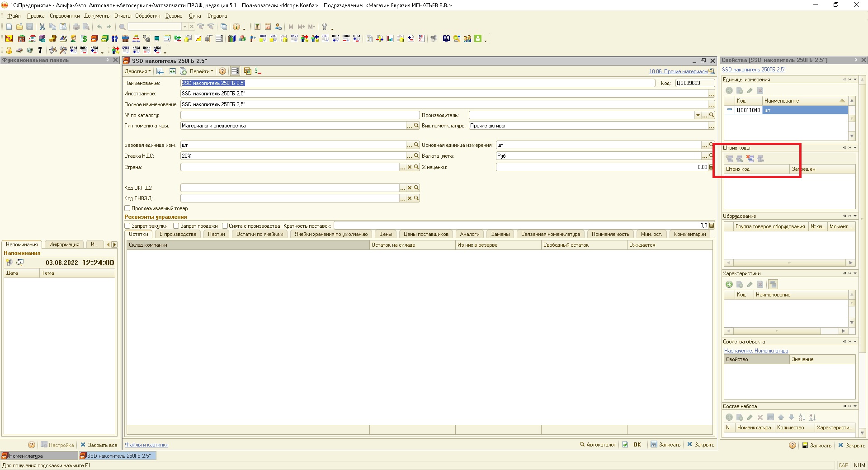The width and height of the screenshot is (868, 470).
Task: Collapse the Единицы измерения section arrow
Action: [855, 80]
